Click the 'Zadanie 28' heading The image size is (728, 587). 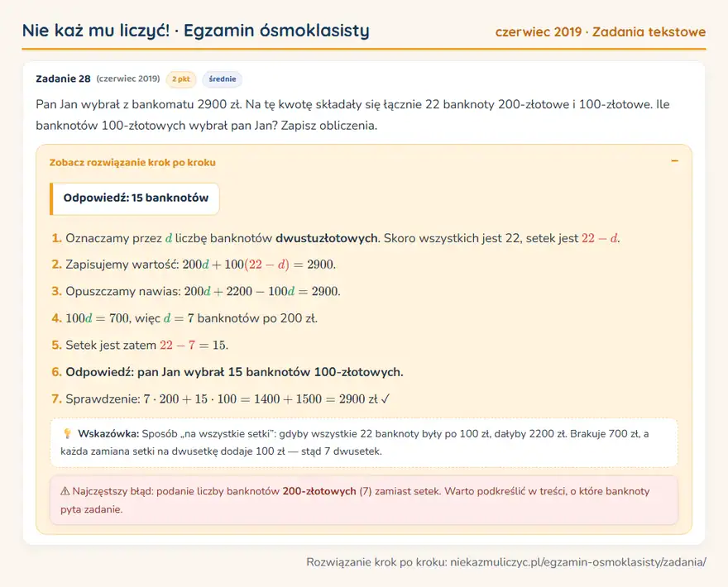tap(63, 79)
